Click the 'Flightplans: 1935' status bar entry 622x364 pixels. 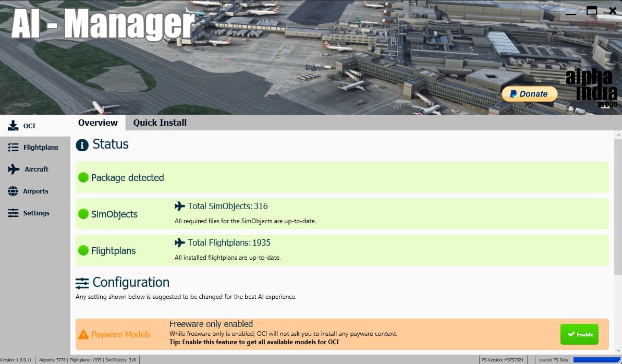[86, 360]
